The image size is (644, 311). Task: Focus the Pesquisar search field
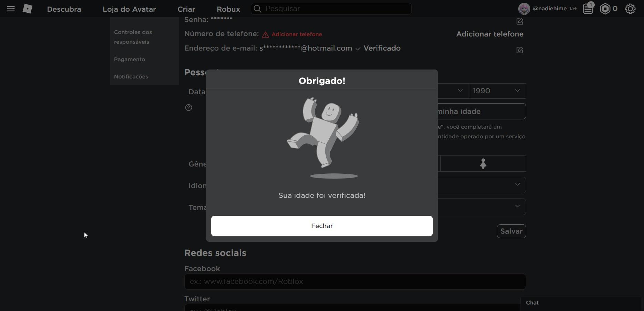point(336,9)
